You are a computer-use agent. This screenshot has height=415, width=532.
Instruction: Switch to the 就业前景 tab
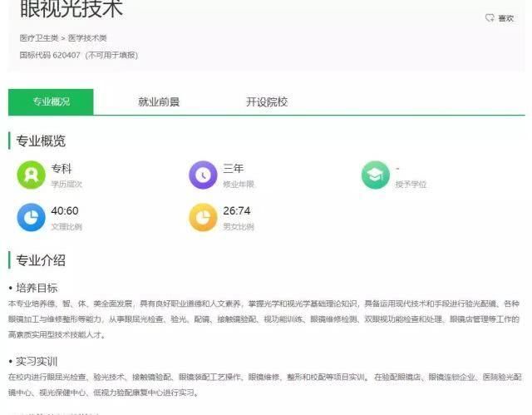point(159,101)
